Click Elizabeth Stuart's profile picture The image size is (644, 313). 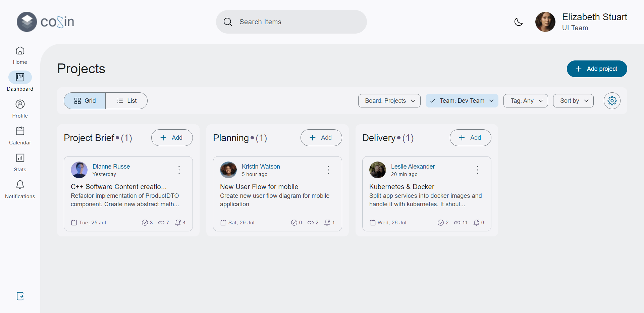(x=545, y=21)
